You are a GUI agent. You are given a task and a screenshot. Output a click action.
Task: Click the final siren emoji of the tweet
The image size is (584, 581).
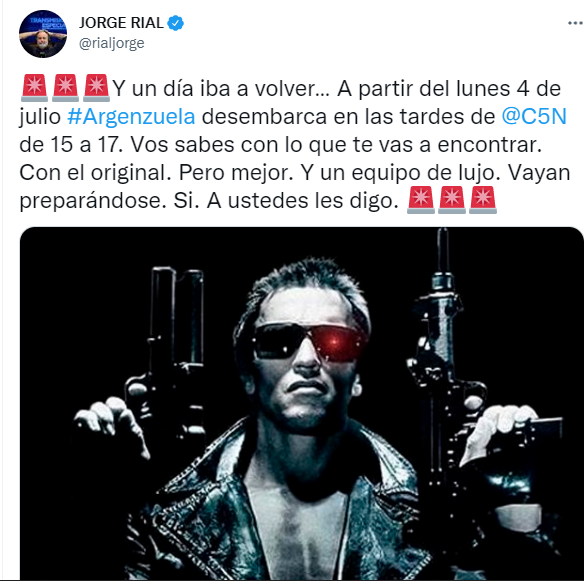click(x=483, y=200)
